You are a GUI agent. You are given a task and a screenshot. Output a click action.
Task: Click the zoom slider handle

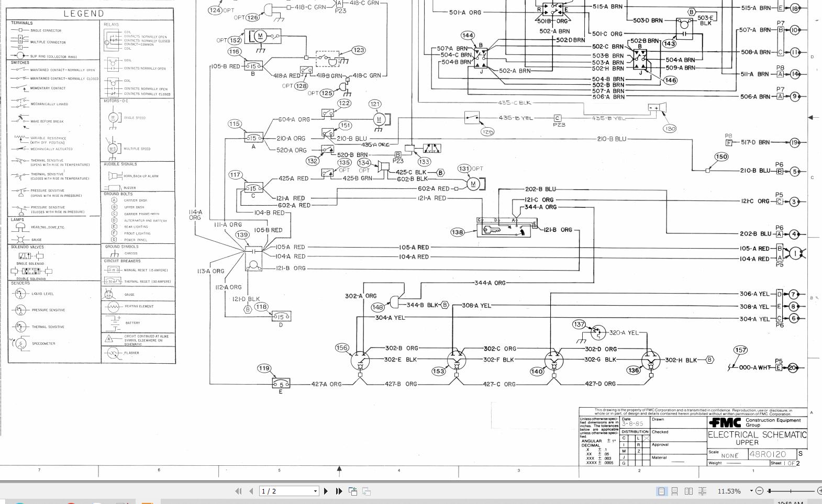pos(769,491)
